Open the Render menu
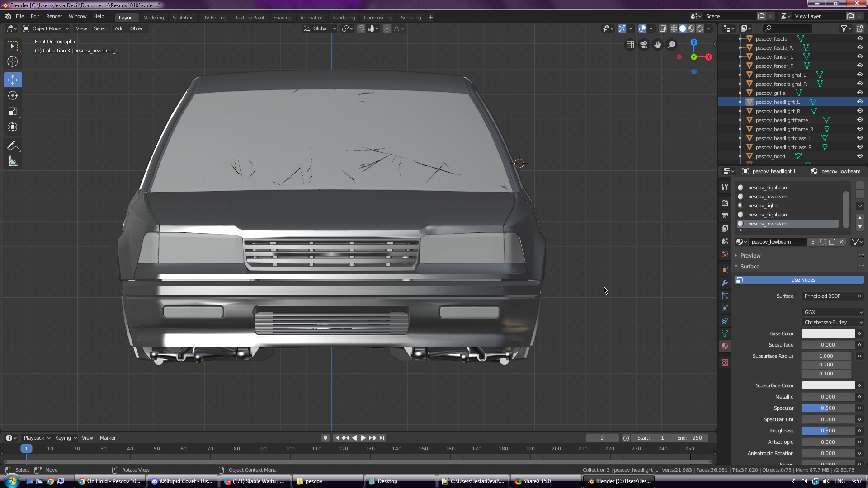The width and height of the screenshot is (868, 488). pyautogui.click(x=54, y=16)
